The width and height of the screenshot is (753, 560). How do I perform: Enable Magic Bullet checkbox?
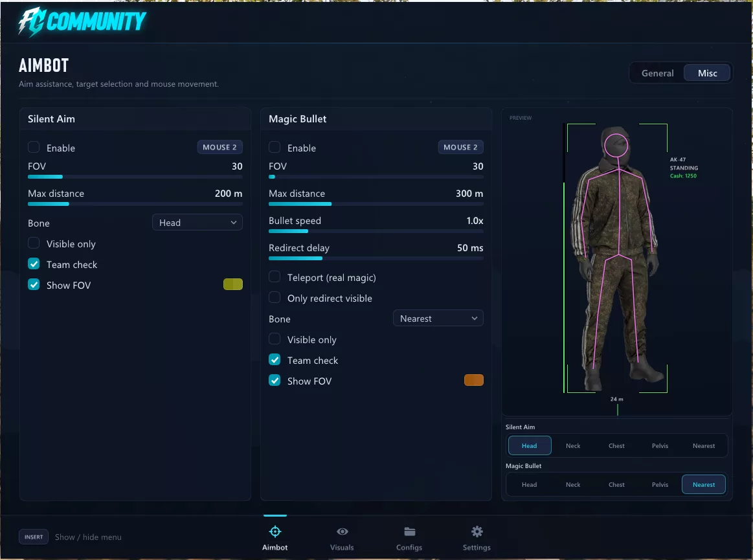click(275, 147)
